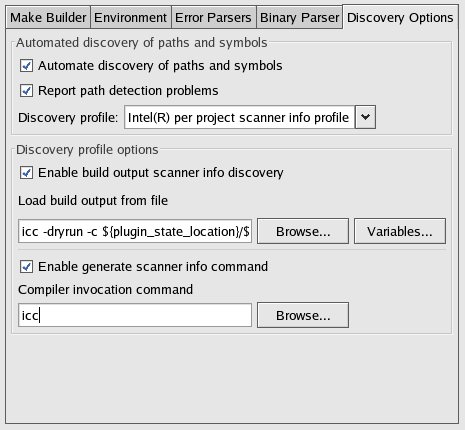
Task: Browse for the compiler invocation command
Action: click(x=303, y=315)
